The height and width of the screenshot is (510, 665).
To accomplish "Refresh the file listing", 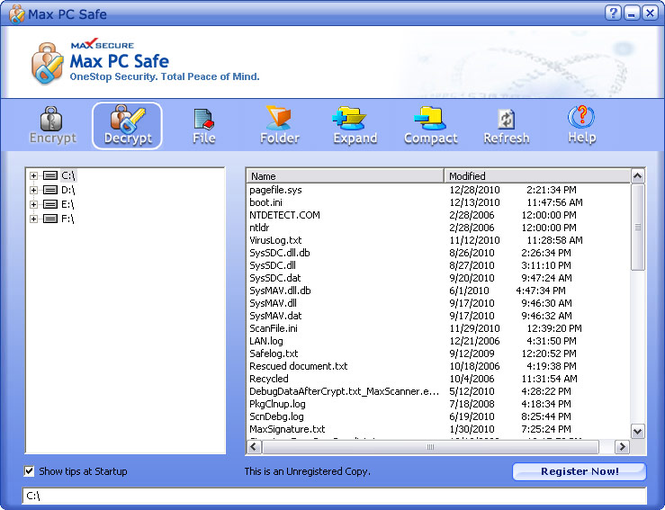I will 506,125.
